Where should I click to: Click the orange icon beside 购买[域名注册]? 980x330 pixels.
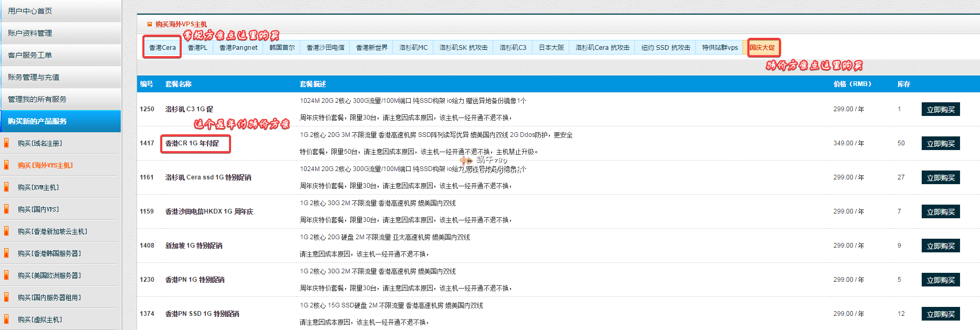tap(6, 143)
